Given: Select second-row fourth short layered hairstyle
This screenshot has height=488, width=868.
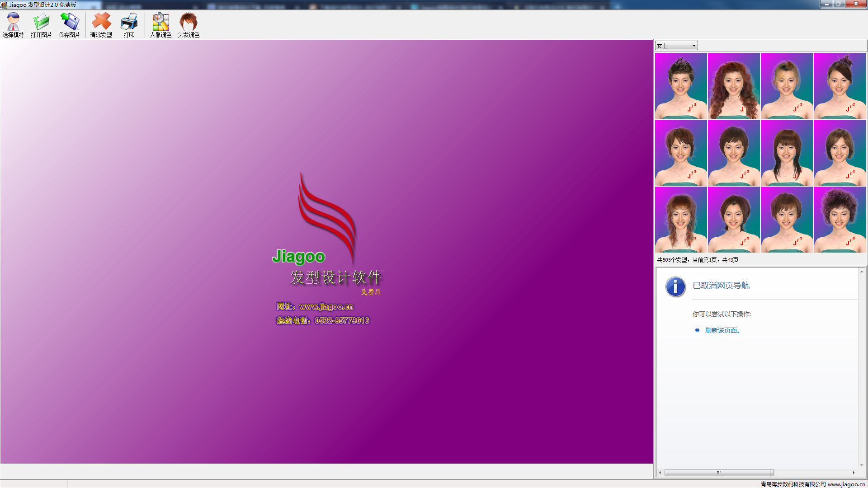Looking at the screenshot, I should (x=840, y=153).
